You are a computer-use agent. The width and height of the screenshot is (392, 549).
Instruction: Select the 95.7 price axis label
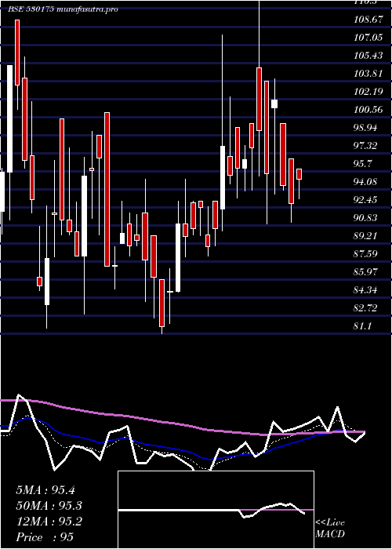click(363, 164)
